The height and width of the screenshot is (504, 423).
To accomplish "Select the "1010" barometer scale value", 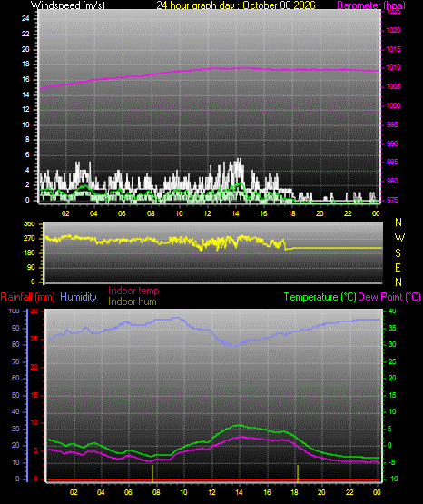I will point(393,67).
